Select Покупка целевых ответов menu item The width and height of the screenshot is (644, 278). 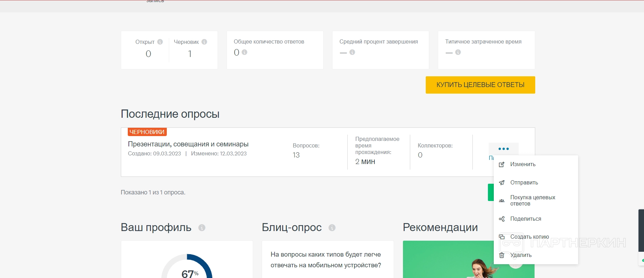[532, 201]
